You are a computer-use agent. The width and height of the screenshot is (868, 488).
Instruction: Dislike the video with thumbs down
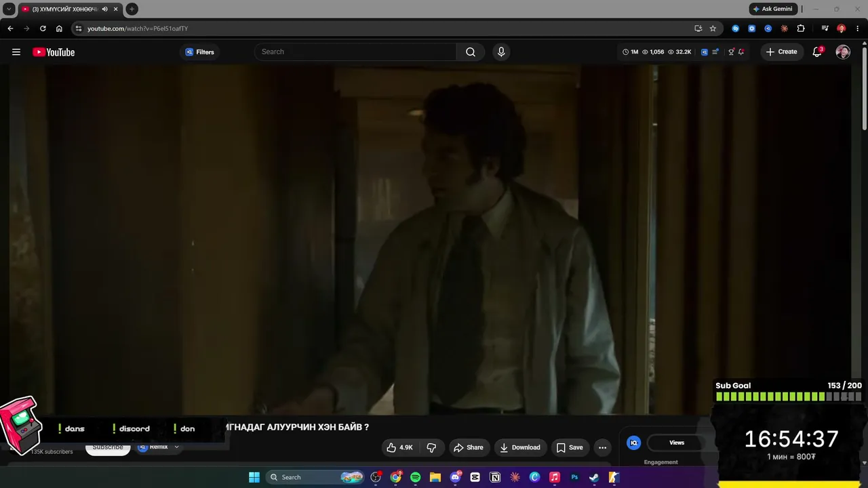(x=431, y=447)
